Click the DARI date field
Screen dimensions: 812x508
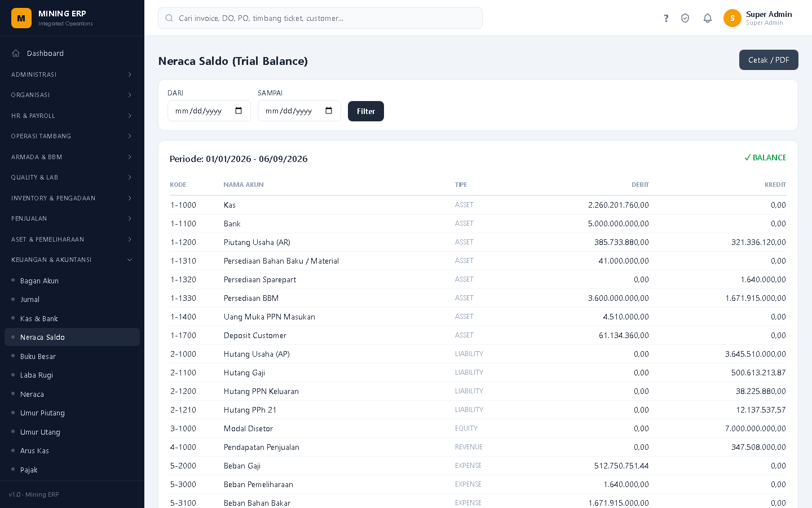pyautogui.click(x=209, y=111)
